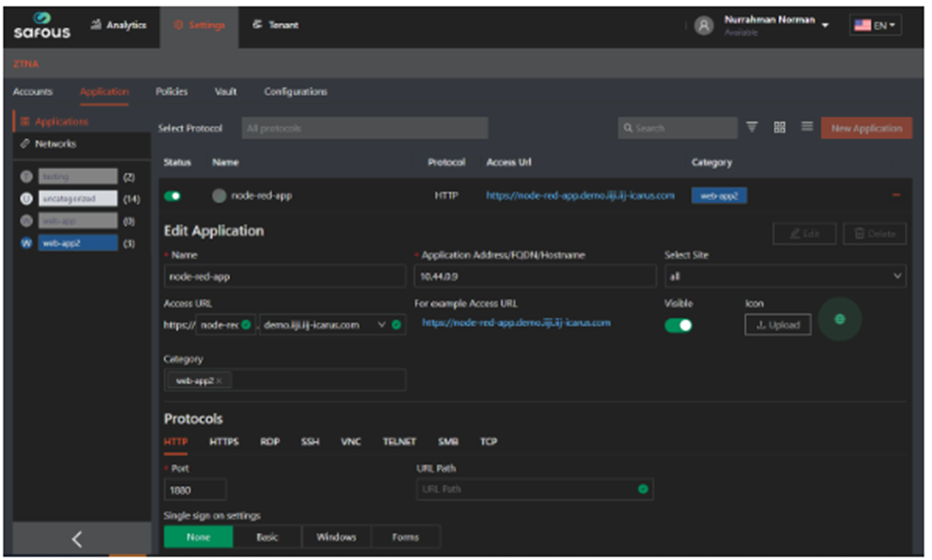
Task: Open the Tenant section
Action: point(275,25)
